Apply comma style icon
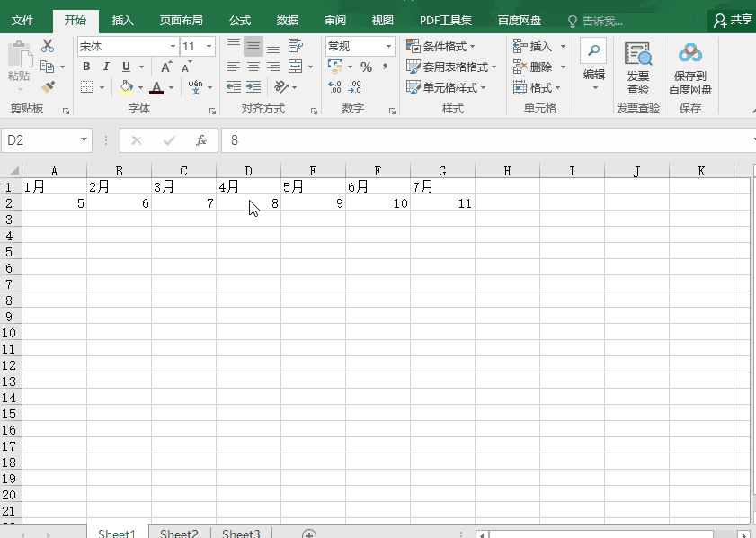 pos(386,67)
